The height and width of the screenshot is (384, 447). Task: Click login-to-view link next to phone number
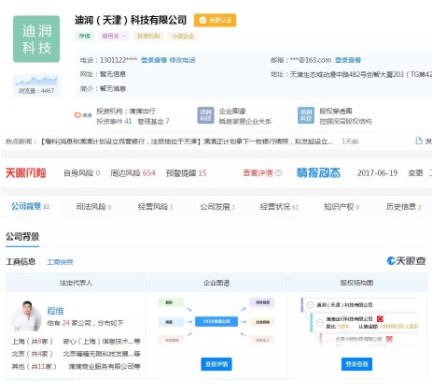tap(154, 60)
